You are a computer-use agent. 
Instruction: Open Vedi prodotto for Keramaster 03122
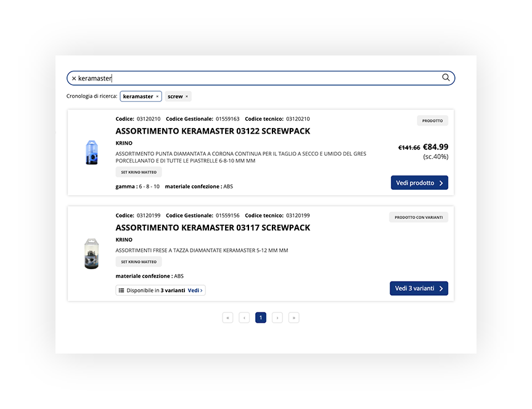pyautogui.click(x=419, y=183)
